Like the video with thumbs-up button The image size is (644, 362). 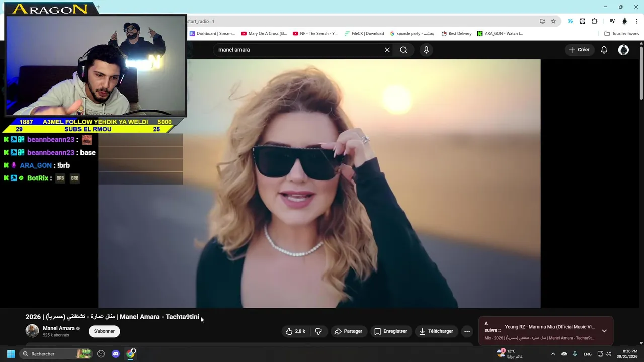295,331
